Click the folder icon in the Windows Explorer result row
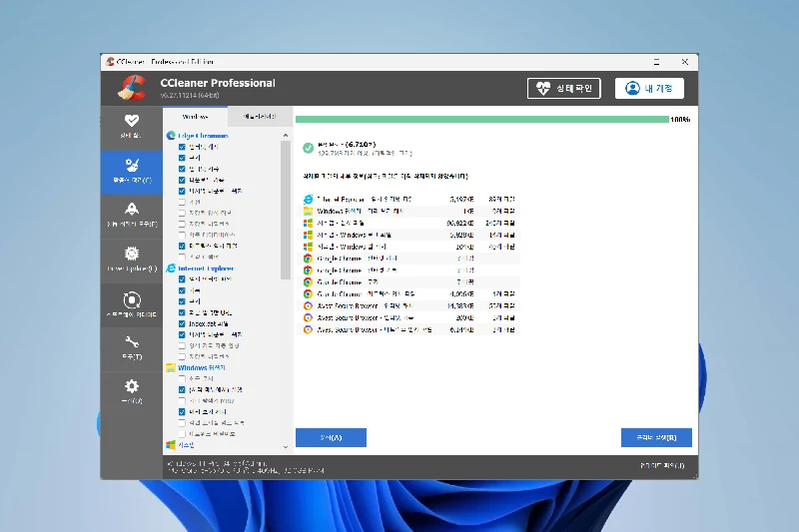 pyautogui.click(x=308, y=211)
